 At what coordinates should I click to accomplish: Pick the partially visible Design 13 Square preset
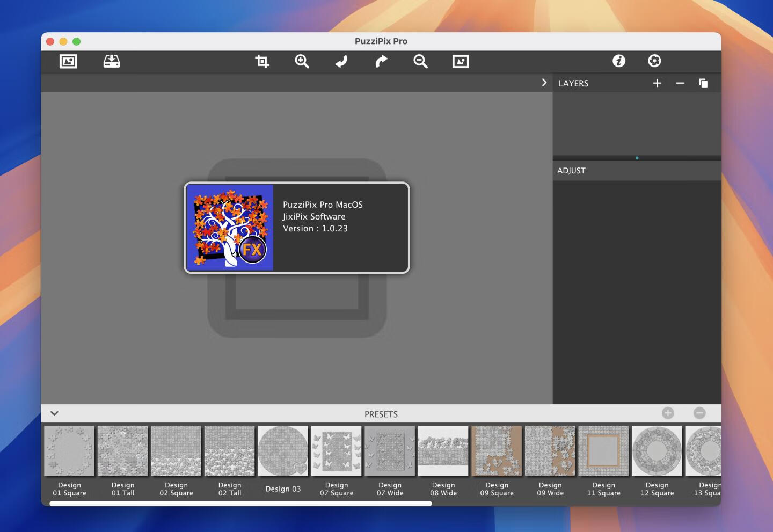point(703,462)
